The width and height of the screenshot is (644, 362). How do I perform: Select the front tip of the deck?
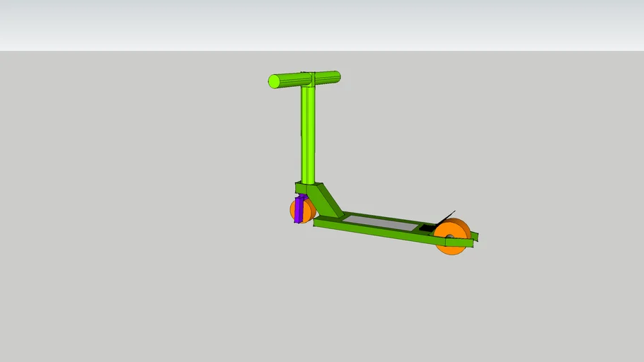point(318,223)
